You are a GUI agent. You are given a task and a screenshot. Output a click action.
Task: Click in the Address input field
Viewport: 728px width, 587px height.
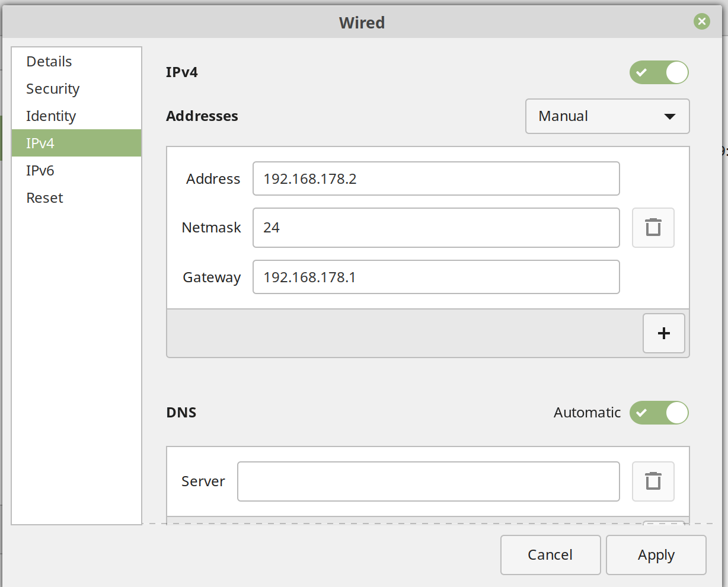(436, 178)
